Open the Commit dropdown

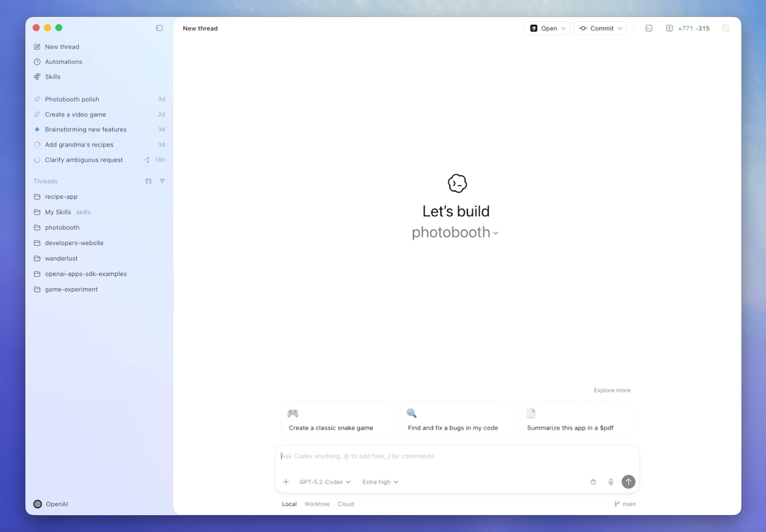[x=600, y=28]
